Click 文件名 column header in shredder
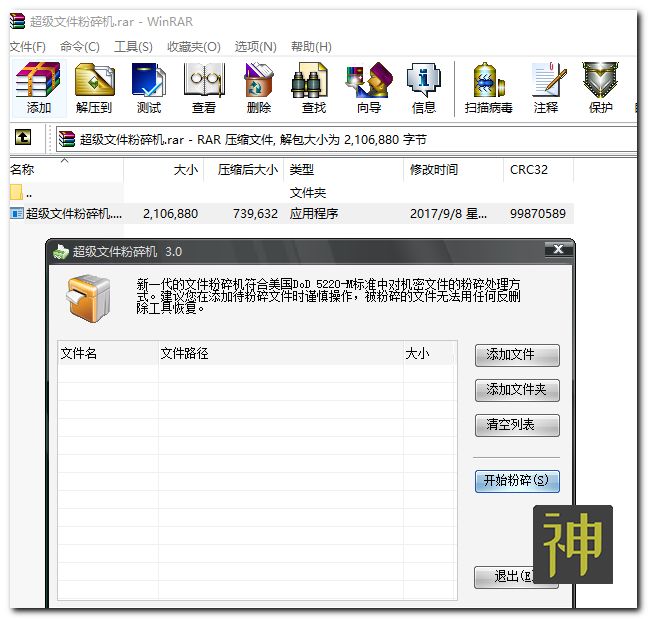 point(107,353)
